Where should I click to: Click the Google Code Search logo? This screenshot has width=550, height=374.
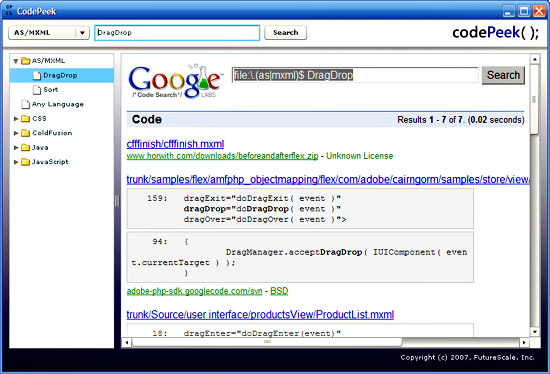175,81
